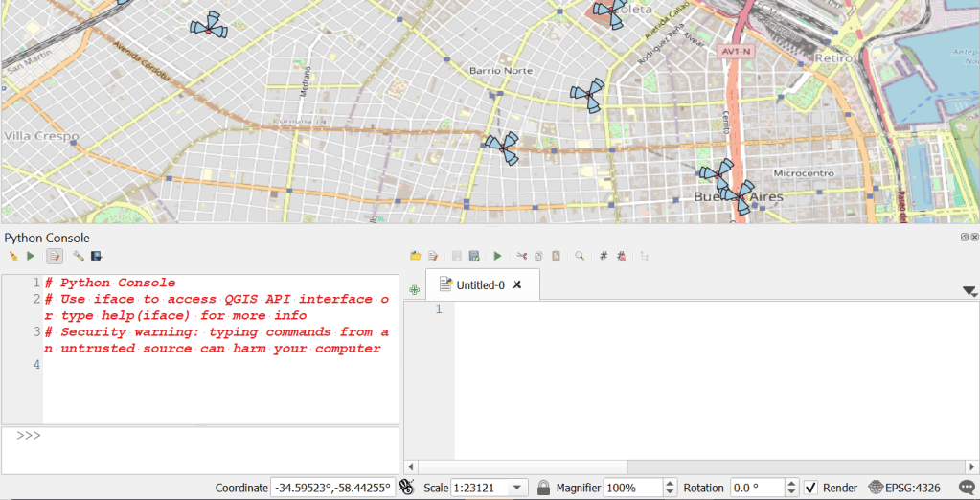Viewport: 980px width, 500px height.
Task: Click the EPSG:4326 CRS button
Action: [x=904, y=488]
